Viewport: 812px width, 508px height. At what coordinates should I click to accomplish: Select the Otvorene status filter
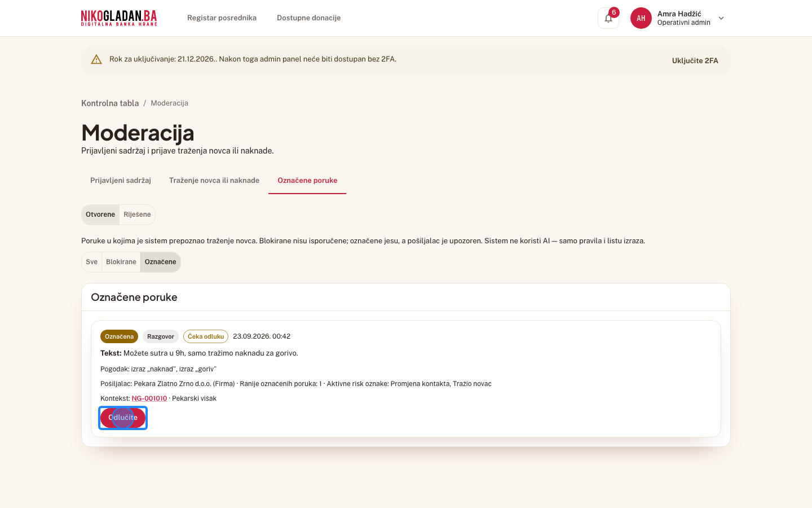(100, 214)
